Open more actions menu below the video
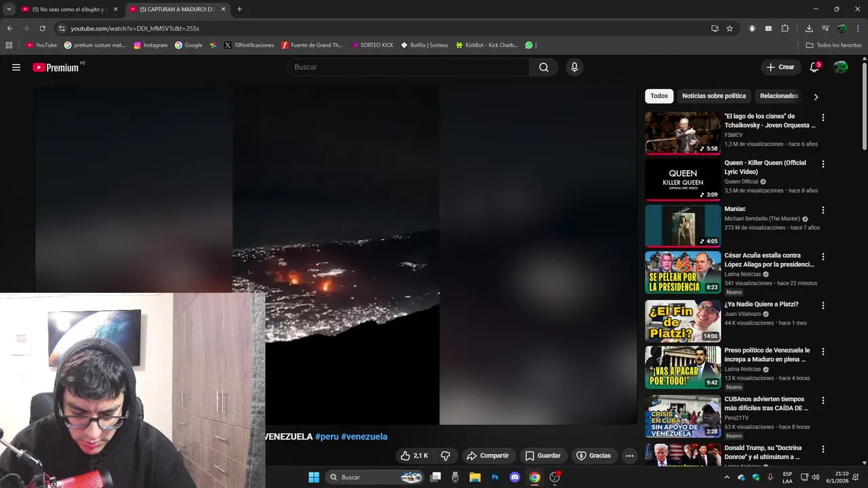The image size is (868, 488). tap(629, 455)
